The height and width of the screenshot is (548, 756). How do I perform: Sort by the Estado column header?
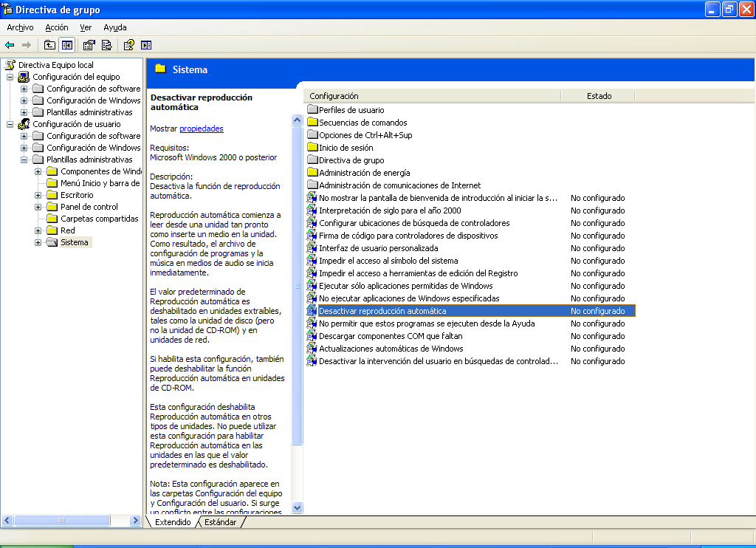[x=598, y=96]
